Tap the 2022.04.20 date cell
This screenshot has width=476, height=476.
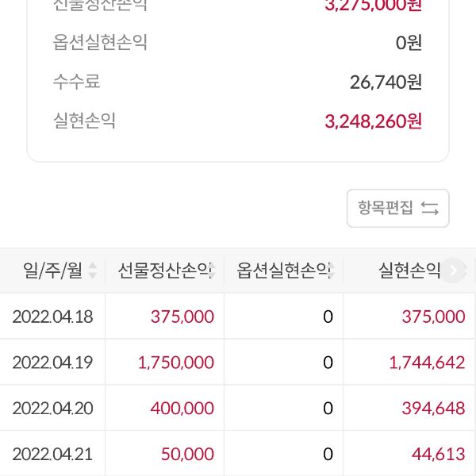[x=52, y=409]
